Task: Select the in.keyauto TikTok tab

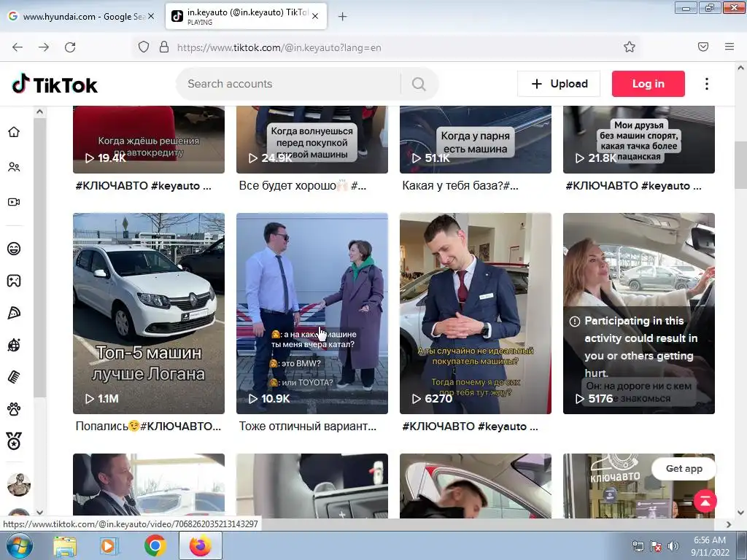Action: point(247,17)
